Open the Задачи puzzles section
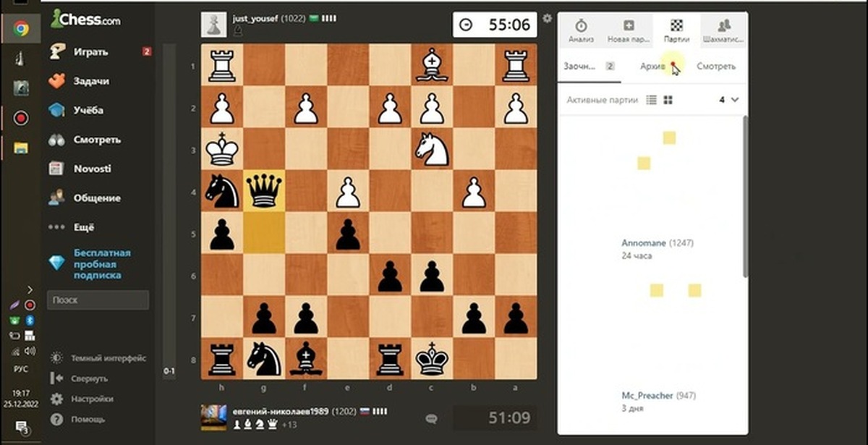 pyautogui.click(x=90, y=81)
